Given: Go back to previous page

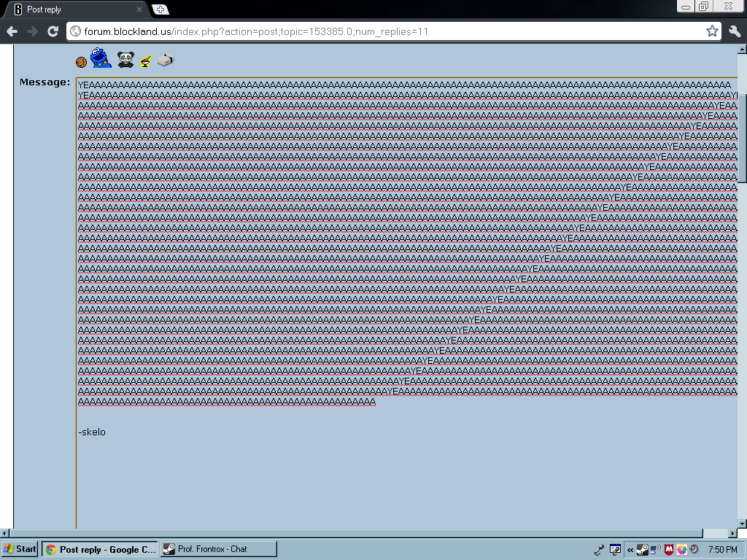Looking at the screenshot, I should coord(12,31).
